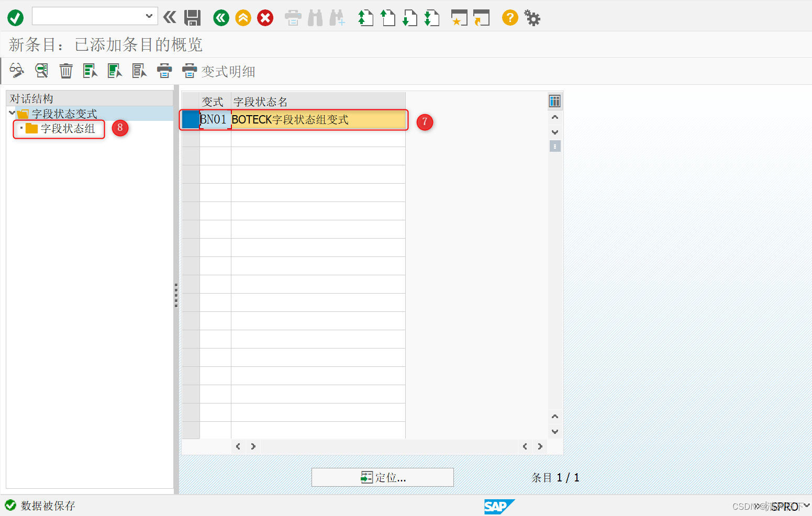
Task: Go to next page icon
Action: tap(409, 18)
